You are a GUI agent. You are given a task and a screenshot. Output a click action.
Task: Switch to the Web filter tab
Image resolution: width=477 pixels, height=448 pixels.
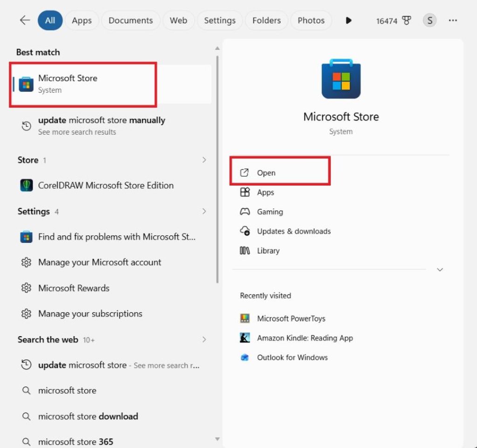(x=178, y=21)
